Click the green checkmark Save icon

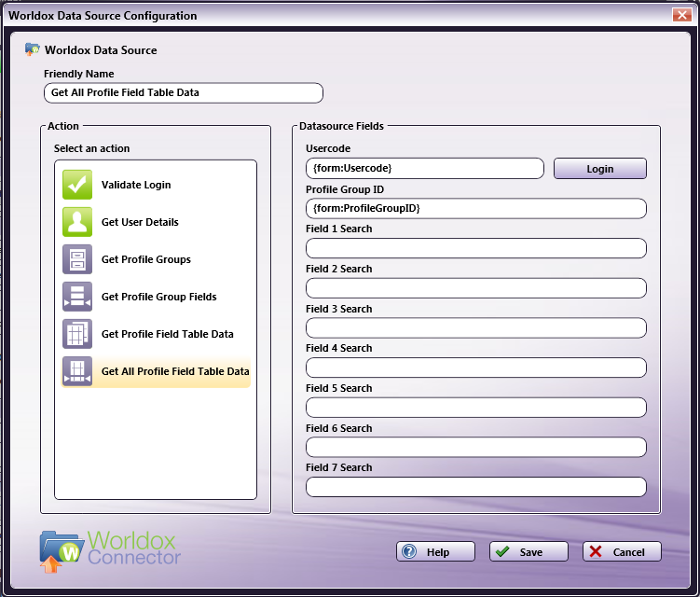click(502, 551)
